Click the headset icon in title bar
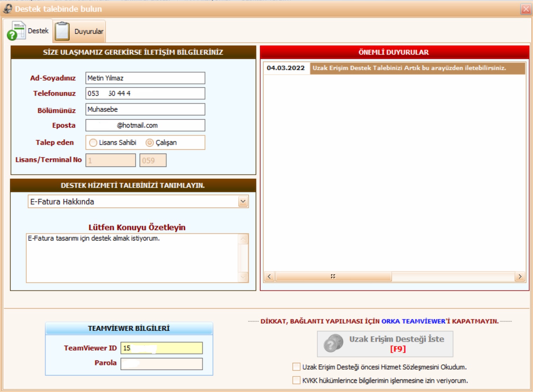Viewport: 533px width, 392px height. coord(7,9)
